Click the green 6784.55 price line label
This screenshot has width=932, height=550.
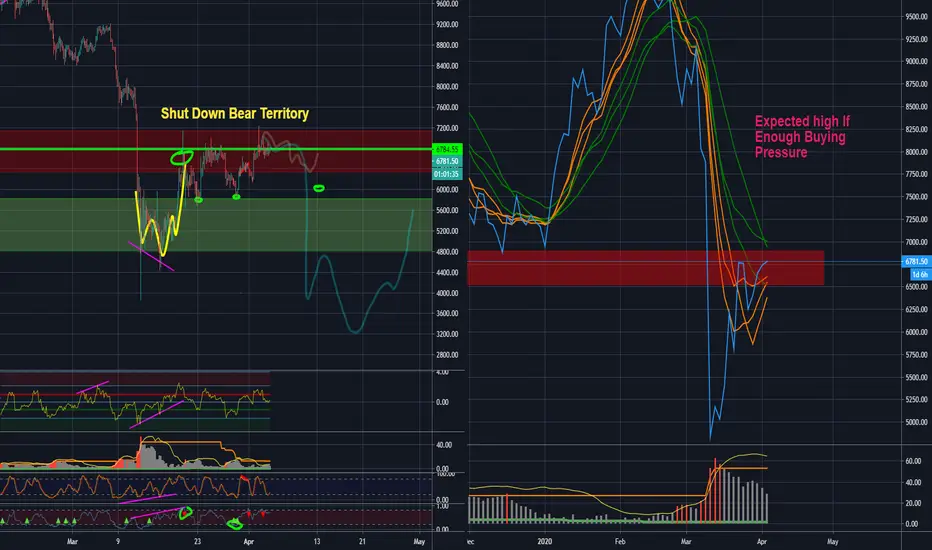coord(447,149)
